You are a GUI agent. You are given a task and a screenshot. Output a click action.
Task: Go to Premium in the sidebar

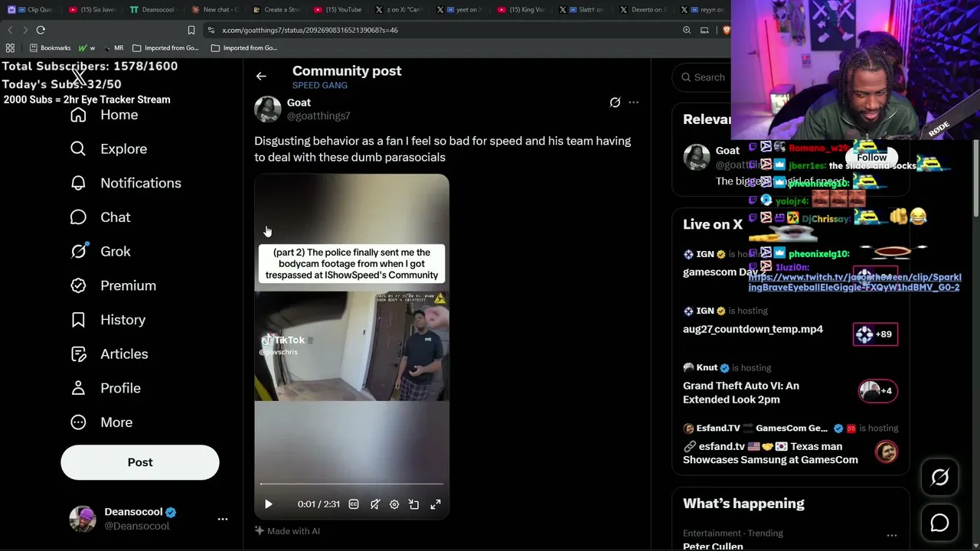(113, 285)
